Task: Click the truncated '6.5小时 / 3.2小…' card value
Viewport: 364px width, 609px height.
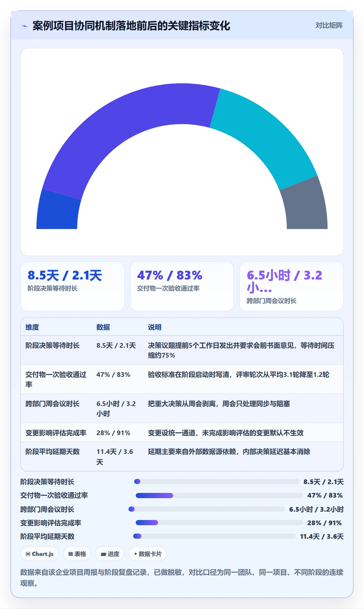Action: [284, 282]
